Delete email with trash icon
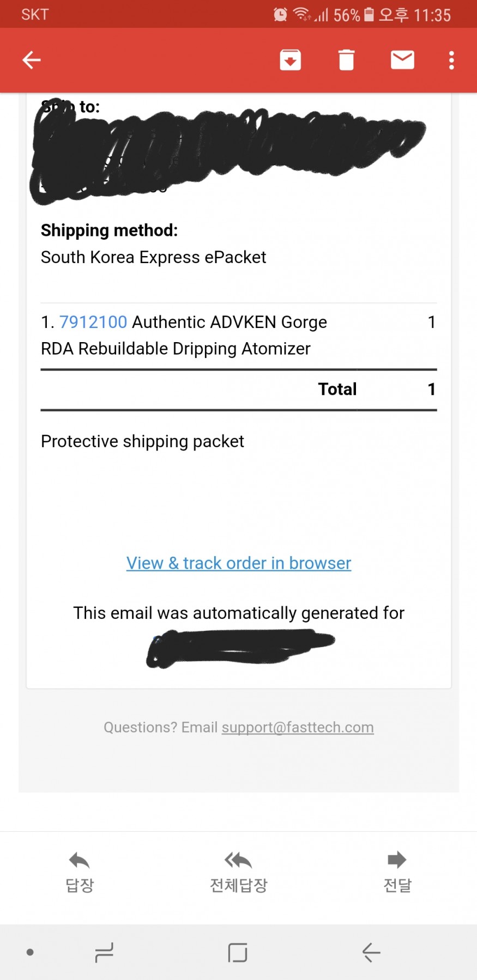 (346, 60)
